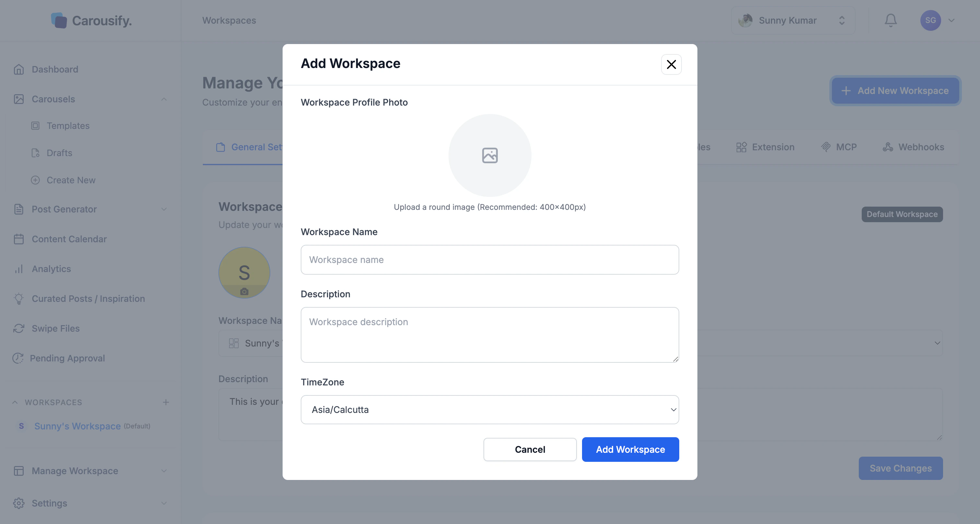Click inside the Workspace description textarea
This screenshot has width=980, height=524.
(x=490, y=335)
